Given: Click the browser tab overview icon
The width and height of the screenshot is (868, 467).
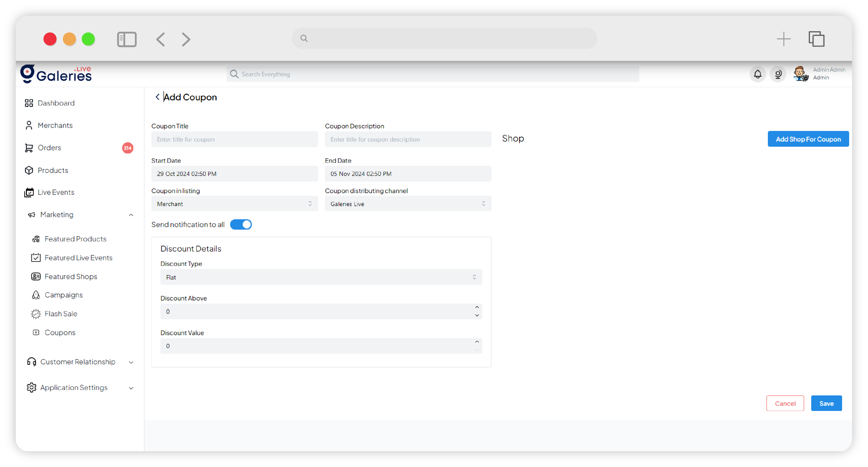Looking at the screenshot, I should pyautogui.click(x=816, y=39).
